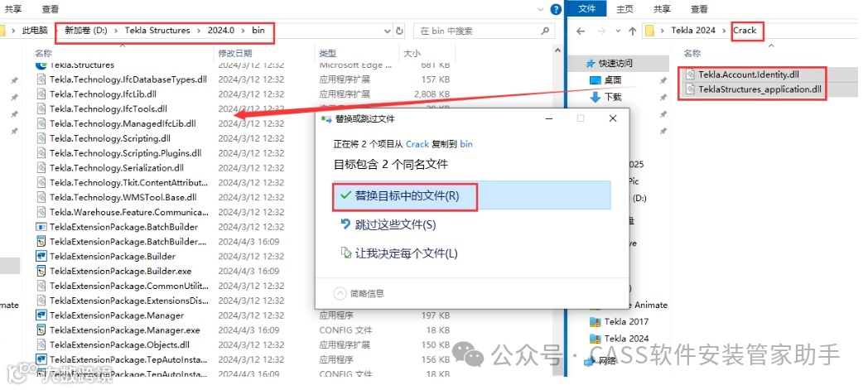Select TeklaExtensionPackage.CommonUtilit... file
This screenshot has height=390, width=868.
pos(129,286)
